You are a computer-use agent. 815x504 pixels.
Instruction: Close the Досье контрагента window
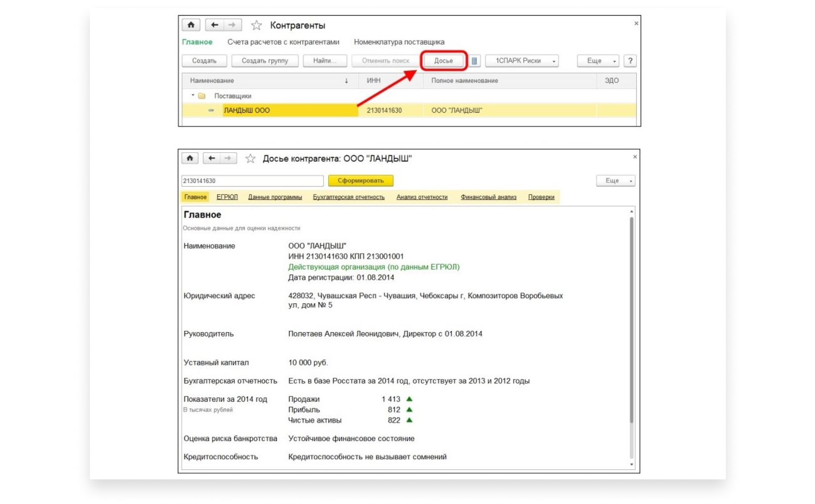click(x=635, y=157)
